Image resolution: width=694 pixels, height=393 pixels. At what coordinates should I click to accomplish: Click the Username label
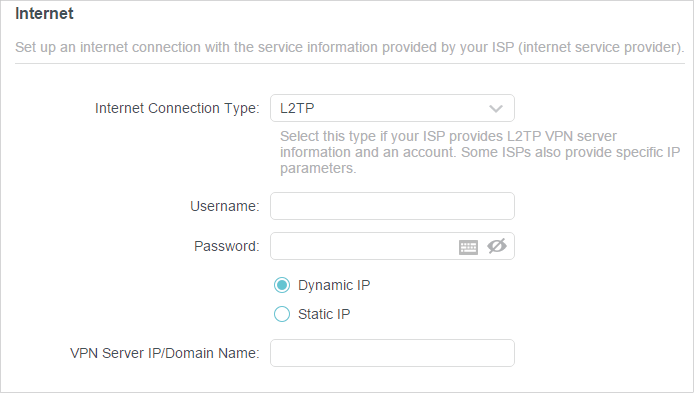coord(225,206)
